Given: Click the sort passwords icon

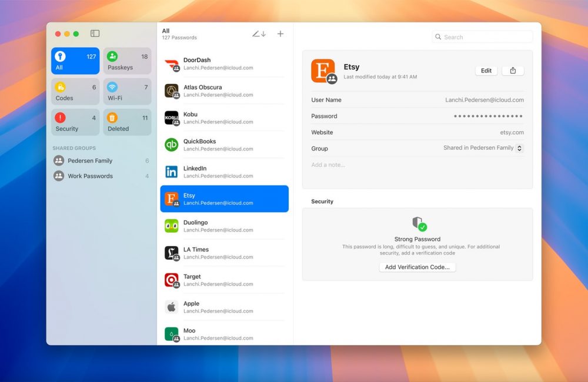Looking at the screenshot, I should pyautogui.click(x=259, y=34).
